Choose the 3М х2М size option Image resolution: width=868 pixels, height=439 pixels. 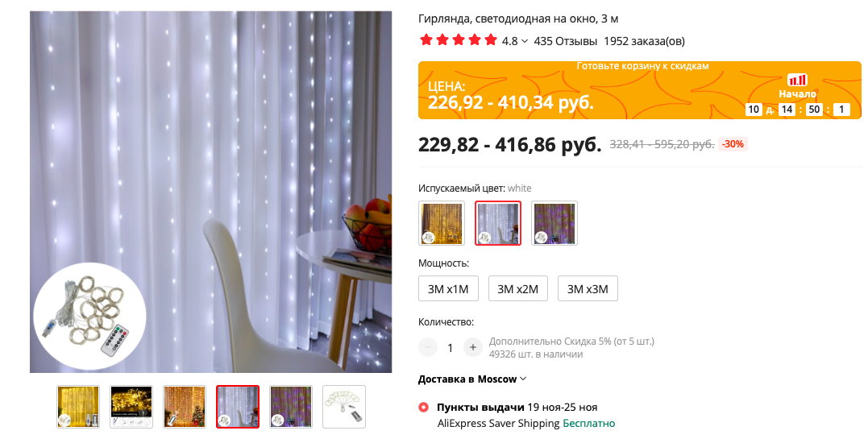click(518, 288)
